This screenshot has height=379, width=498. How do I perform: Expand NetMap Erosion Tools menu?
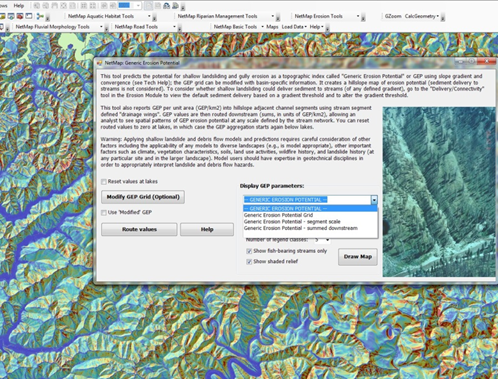tap(327, 16)
